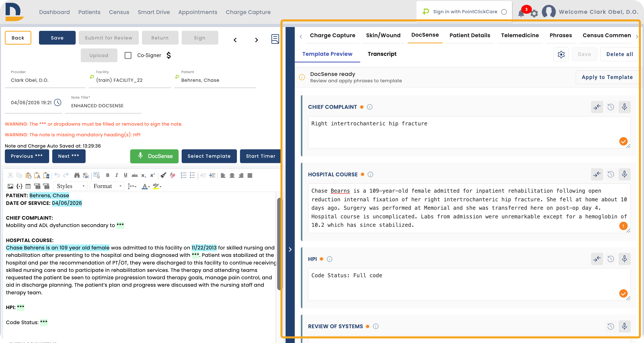This screenshot has height=343, width=644.
Task: Insert an image via toolbar icon
Action: (x=10, y=186)
